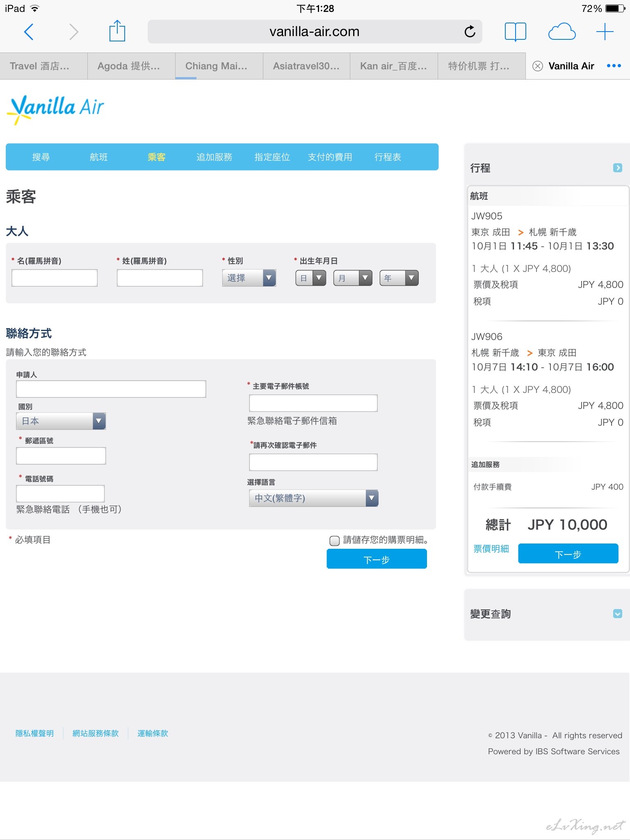630x840 pixels.
Task: Open the 運輸條款 footer link
Action: pos(153,733)
